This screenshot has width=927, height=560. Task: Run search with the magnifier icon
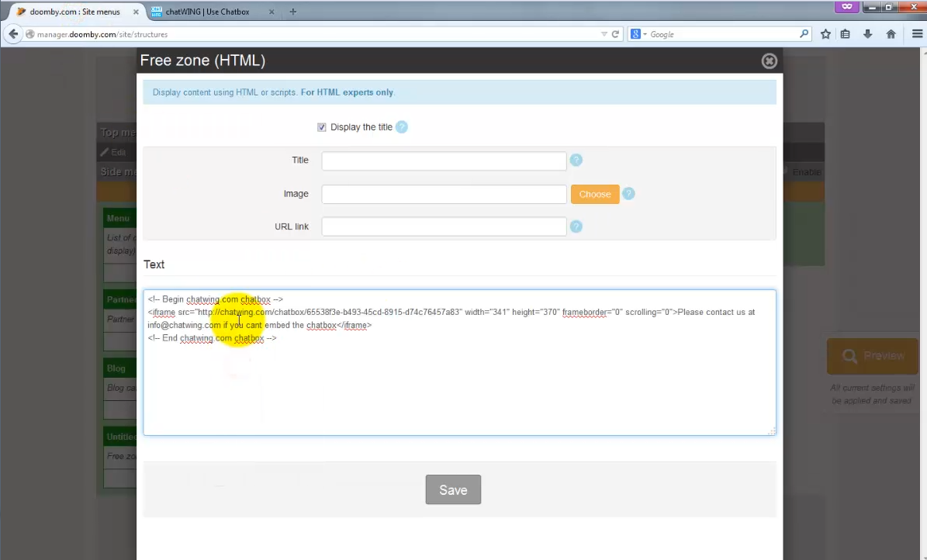click(804, 33)
